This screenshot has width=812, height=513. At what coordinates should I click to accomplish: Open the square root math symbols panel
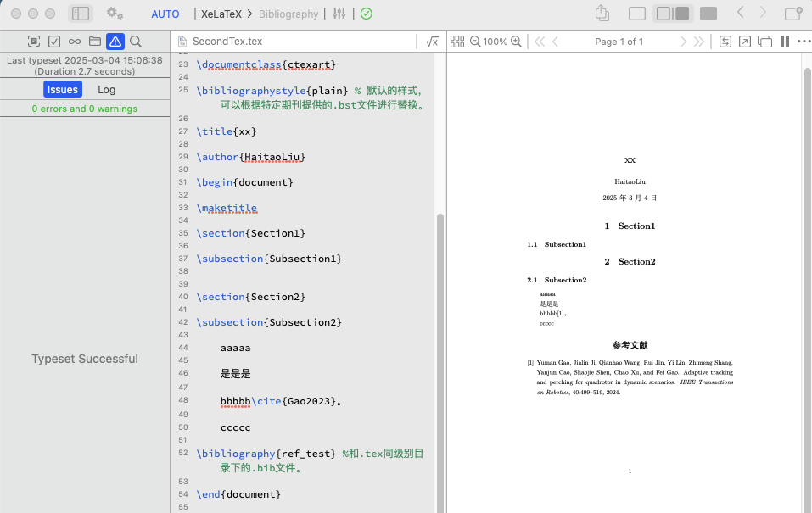click(433, 42)
